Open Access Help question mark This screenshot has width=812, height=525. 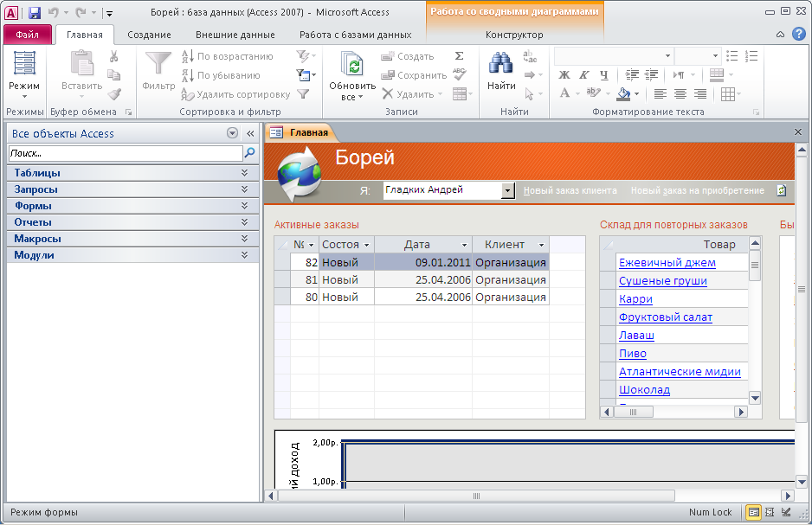[799, 34]
